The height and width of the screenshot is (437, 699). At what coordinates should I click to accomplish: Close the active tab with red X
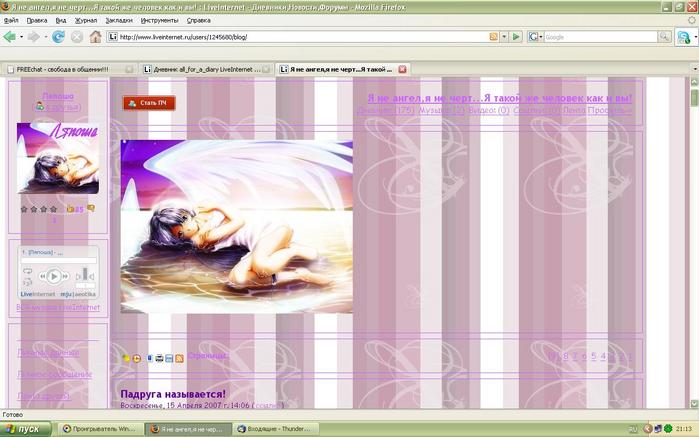[402, 69]
